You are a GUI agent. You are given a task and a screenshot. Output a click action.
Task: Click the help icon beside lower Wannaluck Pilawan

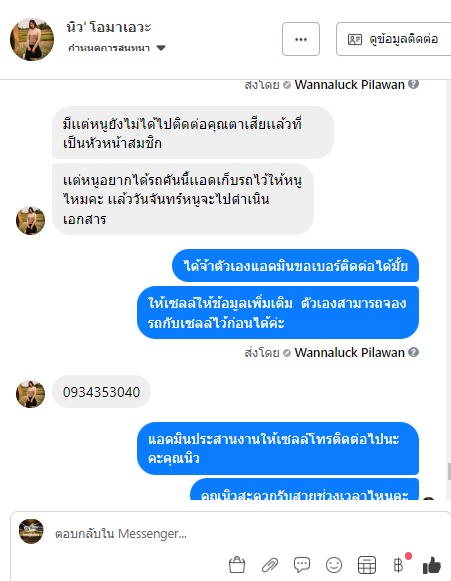coord(414,352)
